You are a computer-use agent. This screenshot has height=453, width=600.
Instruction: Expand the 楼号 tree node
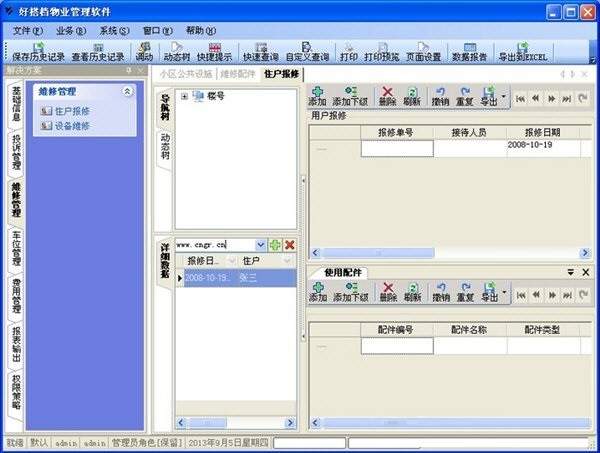click(x=185, y=96)
